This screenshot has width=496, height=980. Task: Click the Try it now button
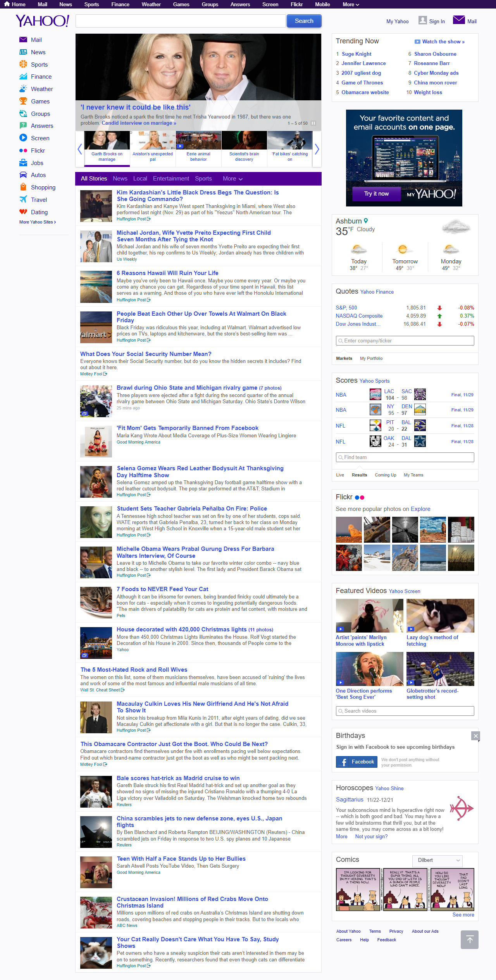pyautogui.click(x=376, y=194)
